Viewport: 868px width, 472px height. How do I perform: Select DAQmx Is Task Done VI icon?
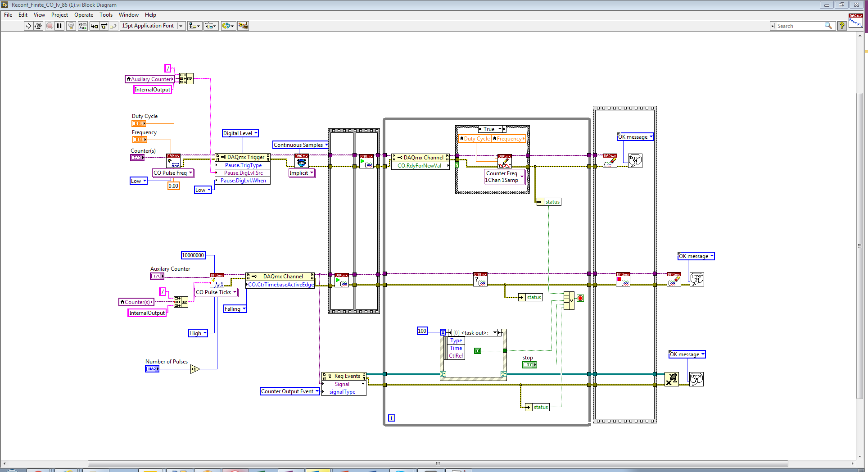480,279
